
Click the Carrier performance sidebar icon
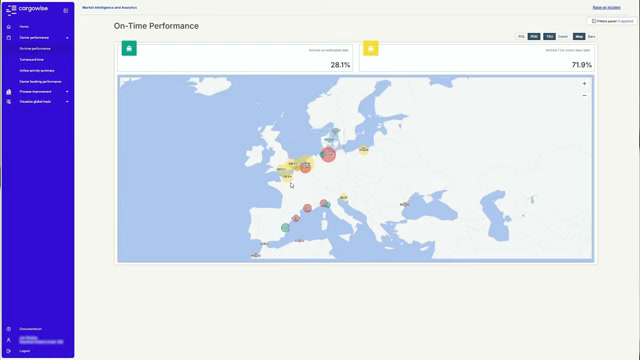[9, 38]
